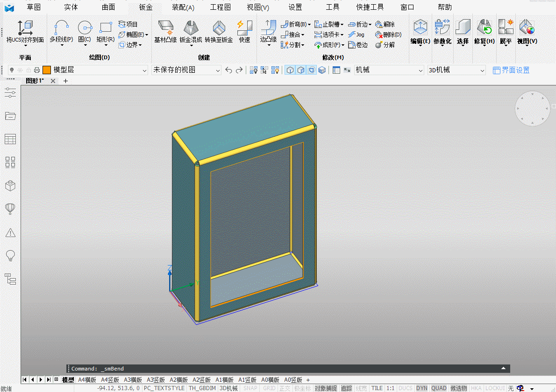
Task: Click the command line input bar
Action: [288, 369]
